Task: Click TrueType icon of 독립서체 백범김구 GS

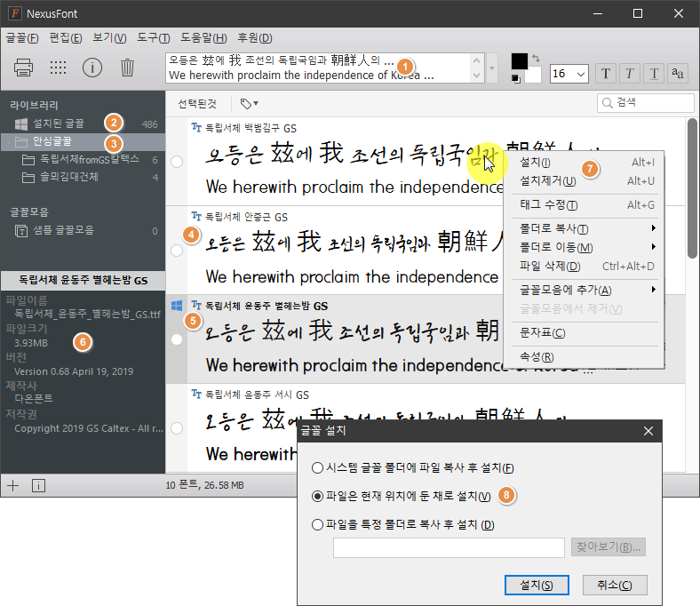Action: [x=196, y=128]
